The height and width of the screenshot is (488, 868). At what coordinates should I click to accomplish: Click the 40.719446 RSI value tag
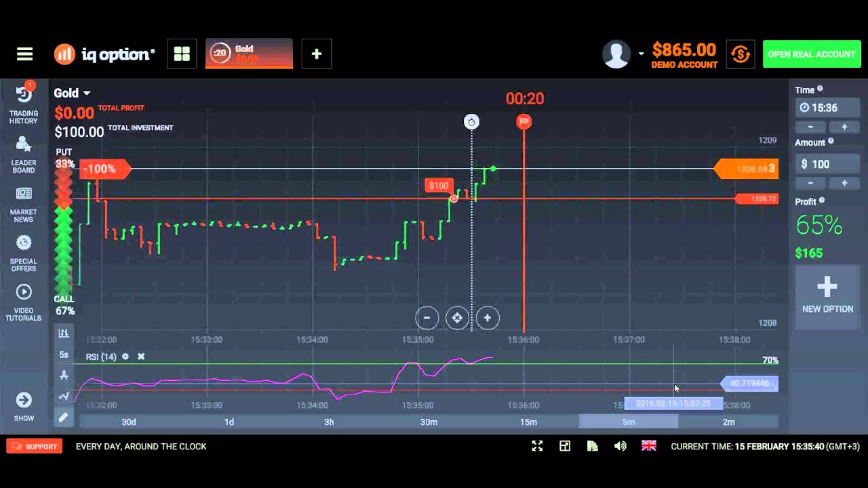pyautogui.click(x=749, y=384)
